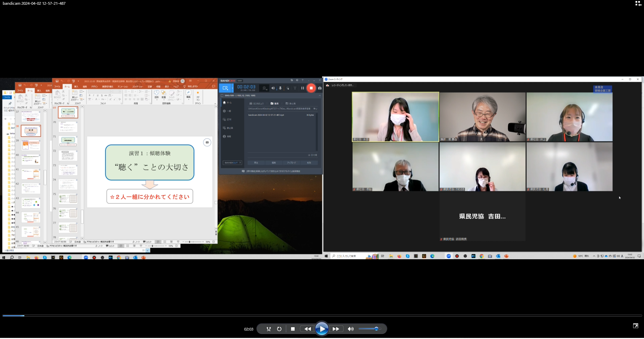The height and width of the screenshot is (339, 644).
Task: Toggle Bandicam webcam overlay icon
Action: tap(265, 88)
